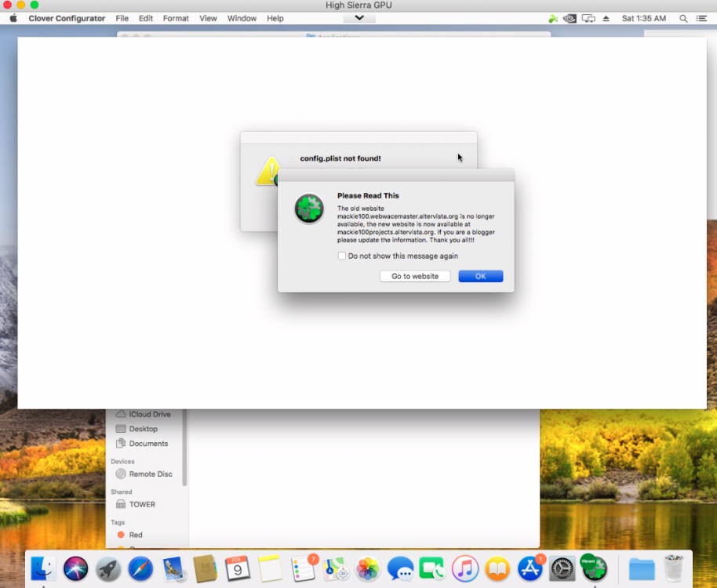Screen dimensions: 717x588
Task: Expand the VM toolbar chevron dropdown
Action: [x=359, y=18]
